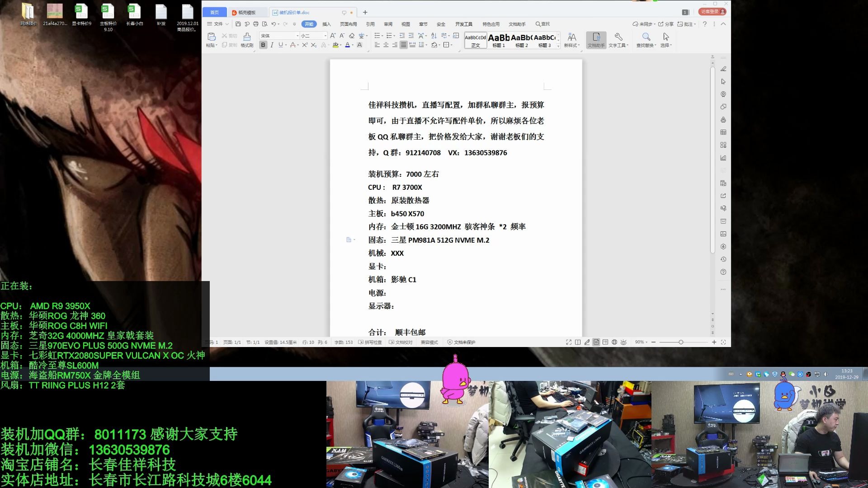Open the 引用 ribbon tab
This screenshot has width=868, height=488.
(x=370, y=24)
